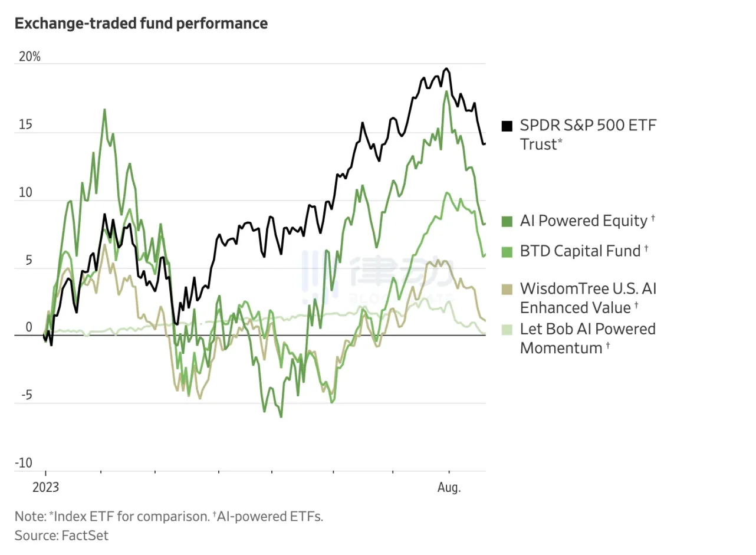Select Let Bob AI Powered Momentum label
756x555 pixels.
tap(587, 338)
